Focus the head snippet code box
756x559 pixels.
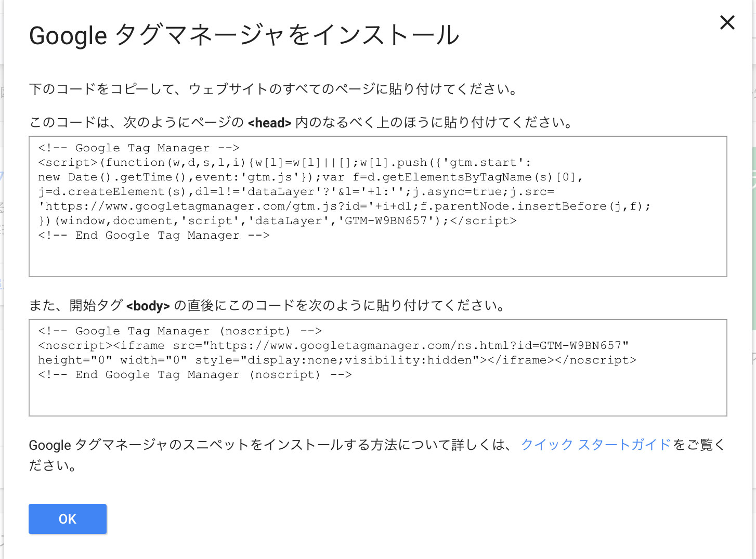pos(378,206)
